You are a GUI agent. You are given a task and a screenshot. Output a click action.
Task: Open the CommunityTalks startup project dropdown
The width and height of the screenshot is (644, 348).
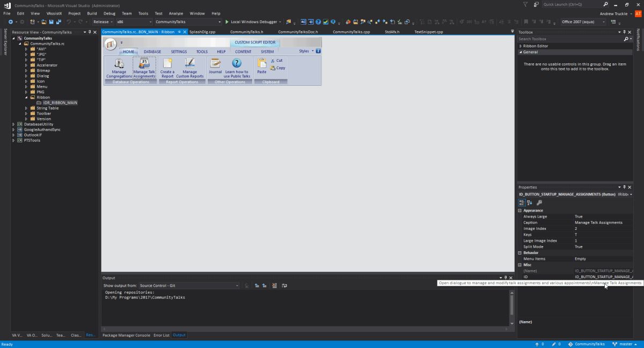188,22
